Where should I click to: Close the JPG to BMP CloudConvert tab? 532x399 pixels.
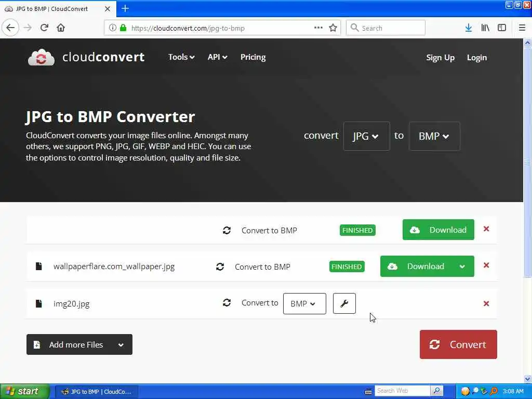[x=108, y=9]
